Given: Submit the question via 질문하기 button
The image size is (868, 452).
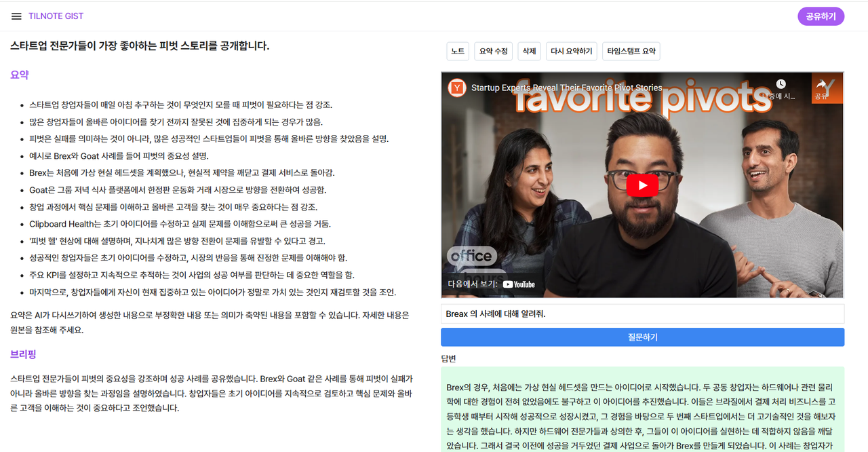Looking at the screenshot, I should click(x=642, y=337).
